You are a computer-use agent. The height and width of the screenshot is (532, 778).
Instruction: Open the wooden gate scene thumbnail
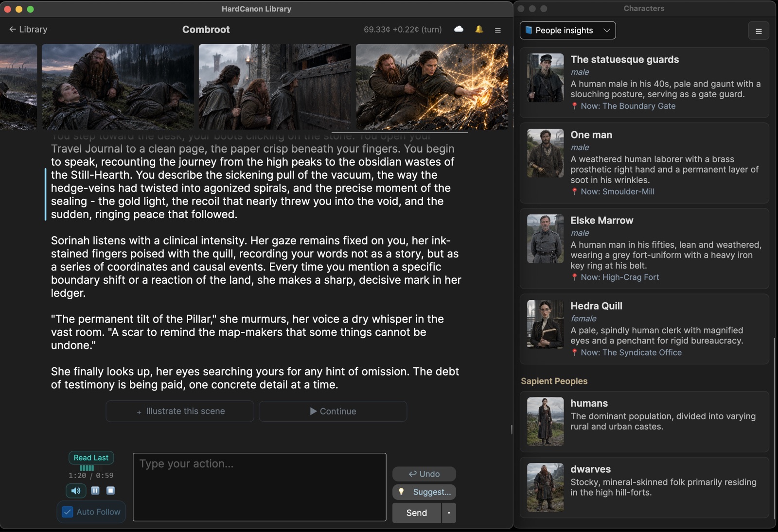[x=275, y=86]
